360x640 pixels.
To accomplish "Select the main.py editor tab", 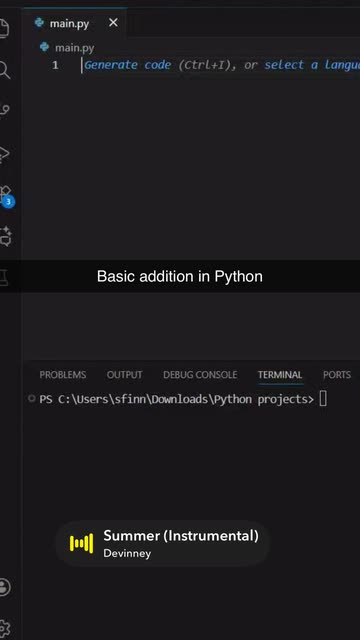I will (x=74, y=23).
